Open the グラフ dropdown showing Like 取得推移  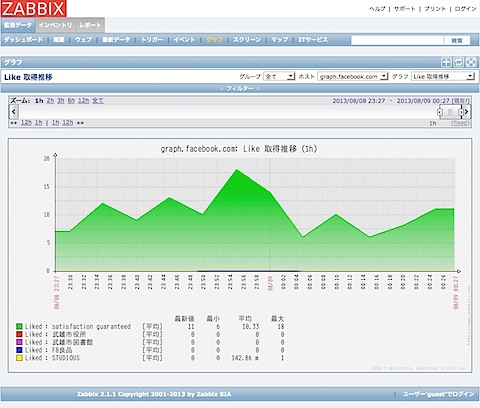pyautogui.click(x=443, y=76)
